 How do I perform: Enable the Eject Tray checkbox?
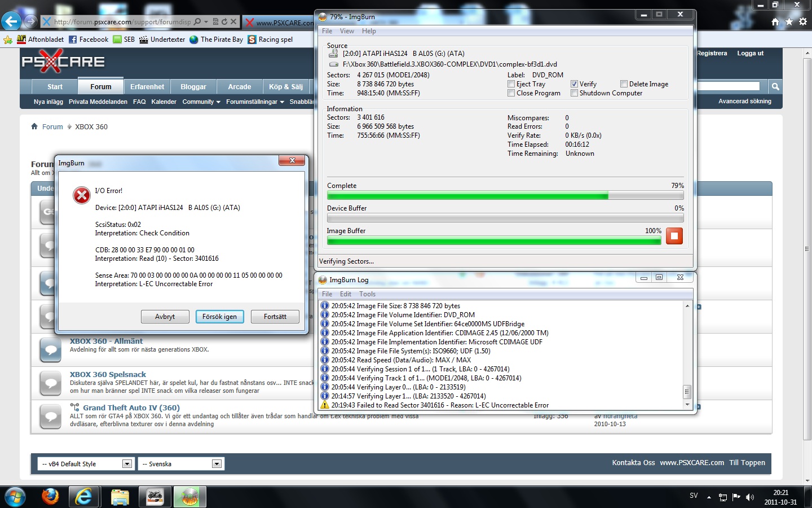pyautogui.click(x=511, y=84)
